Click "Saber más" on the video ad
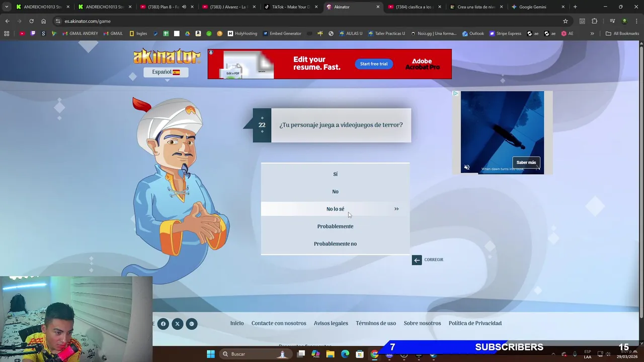The width and height of the screenshot is (644, 362). 526,162
